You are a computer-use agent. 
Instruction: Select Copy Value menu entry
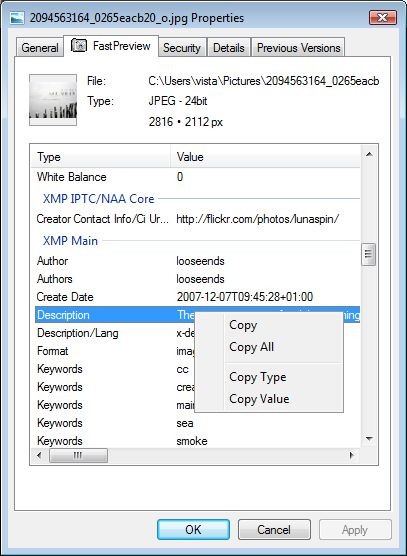[259, 399]
